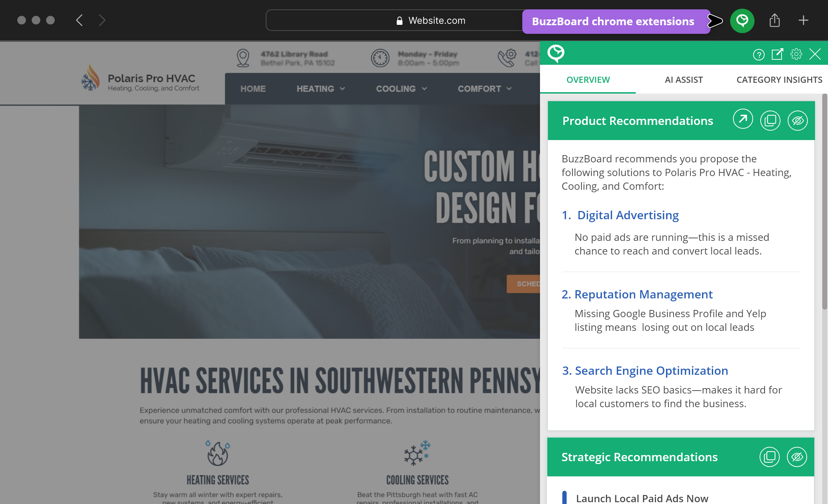Hide the Strategic Recommendations card
Image resolution: width=828 pixels, height=504 pixels.
tap(797, 457)
